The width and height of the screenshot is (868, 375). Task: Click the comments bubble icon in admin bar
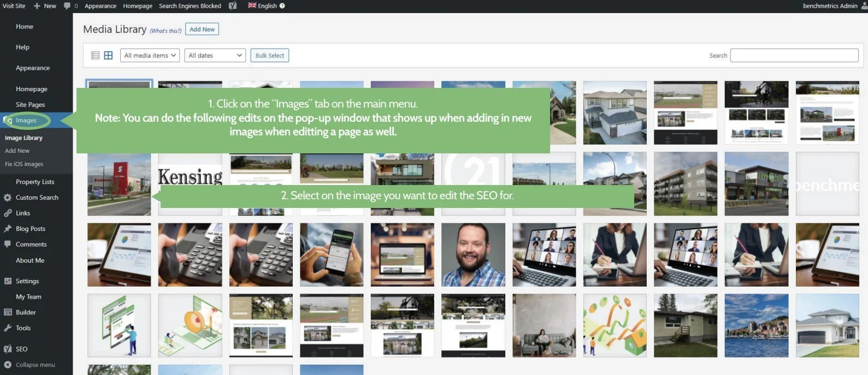pos(67,5)
